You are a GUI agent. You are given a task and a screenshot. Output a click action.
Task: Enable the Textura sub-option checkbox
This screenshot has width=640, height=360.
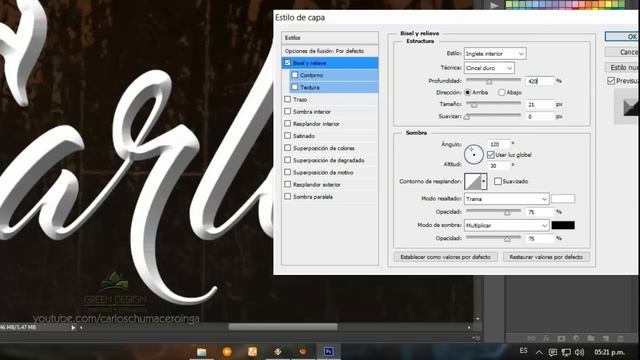coord(295,87)
